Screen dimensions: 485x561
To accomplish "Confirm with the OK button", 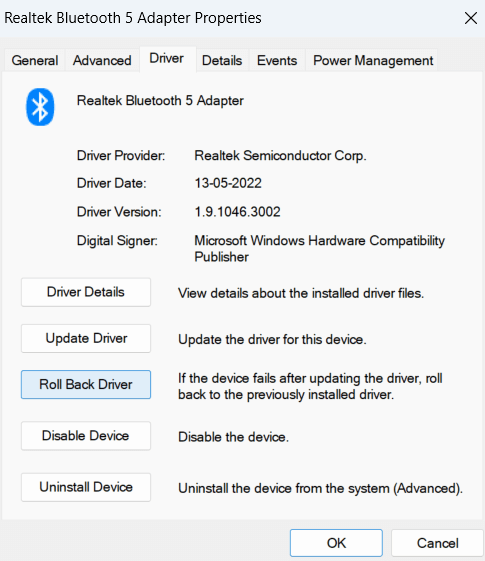I will click(336, 543).
